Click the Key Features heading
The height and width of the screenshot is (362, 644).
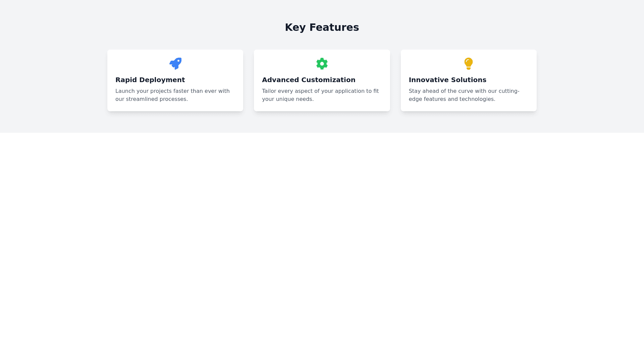coord(322,27)
